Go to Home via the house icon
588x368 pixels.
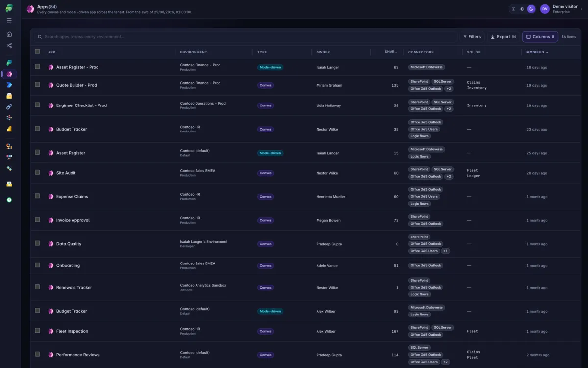(x=9, y=34)
